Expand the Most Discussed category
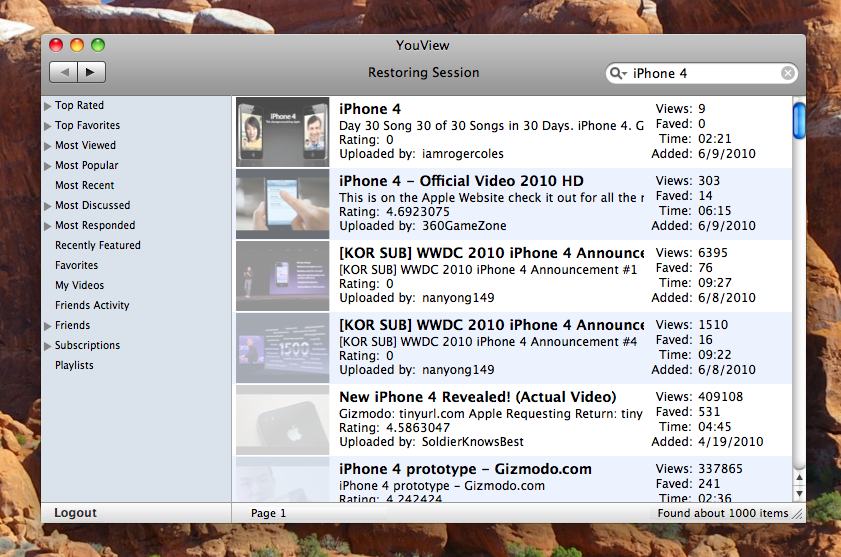The height and width of the screenshot is (557, 841). (48, 206)
